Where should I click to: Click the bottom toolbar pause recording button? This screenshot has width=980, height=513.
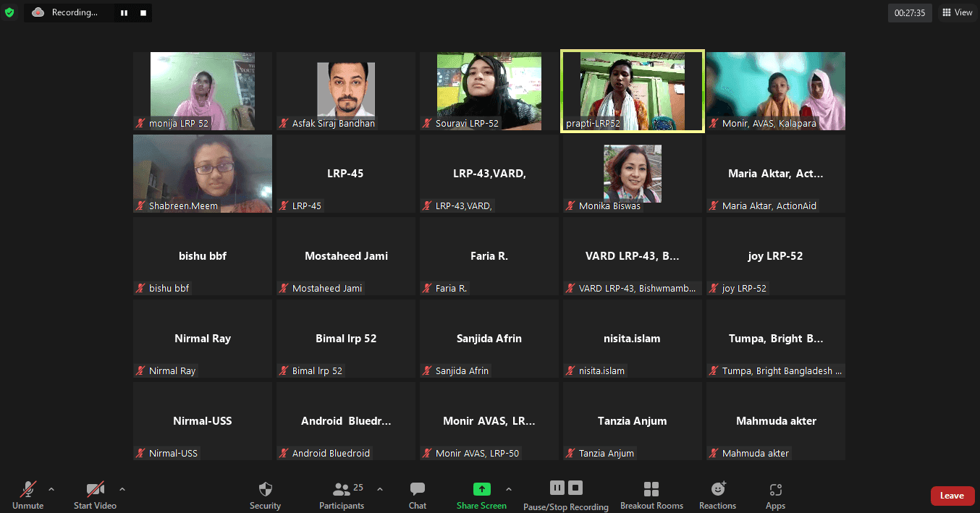tap(557, 488)
